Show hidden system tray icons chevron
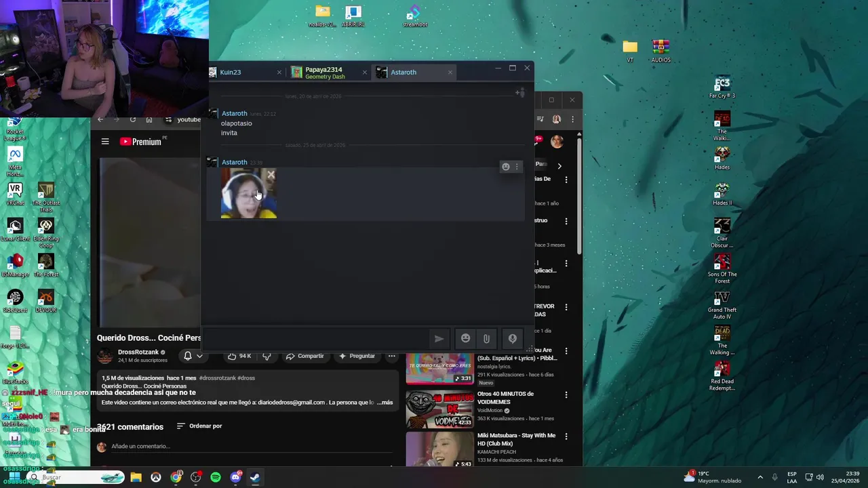The height and width of the screenshot is (488, 868). tap(760, 477)
